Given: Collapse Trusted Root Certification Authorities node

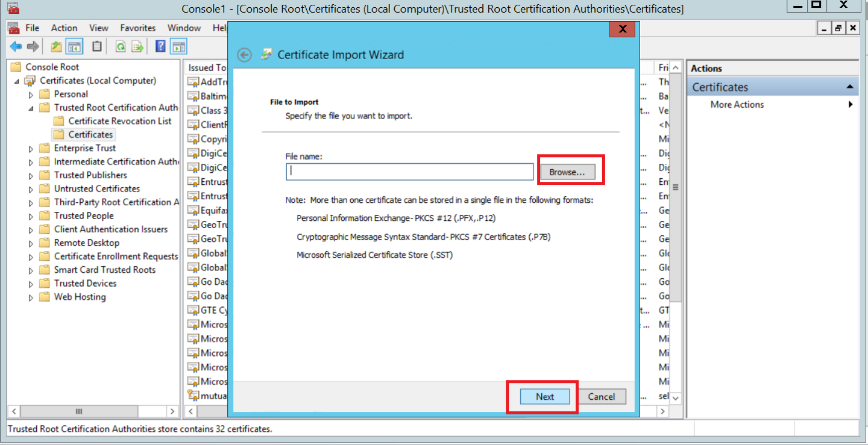Looking at the screenshot, I should [31, 108].
